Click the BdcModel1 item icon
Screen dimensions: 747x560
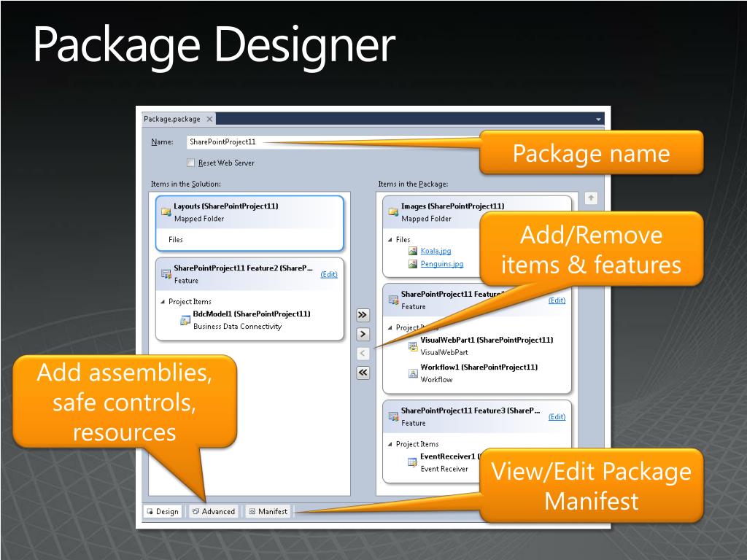[x=185, y=320]
